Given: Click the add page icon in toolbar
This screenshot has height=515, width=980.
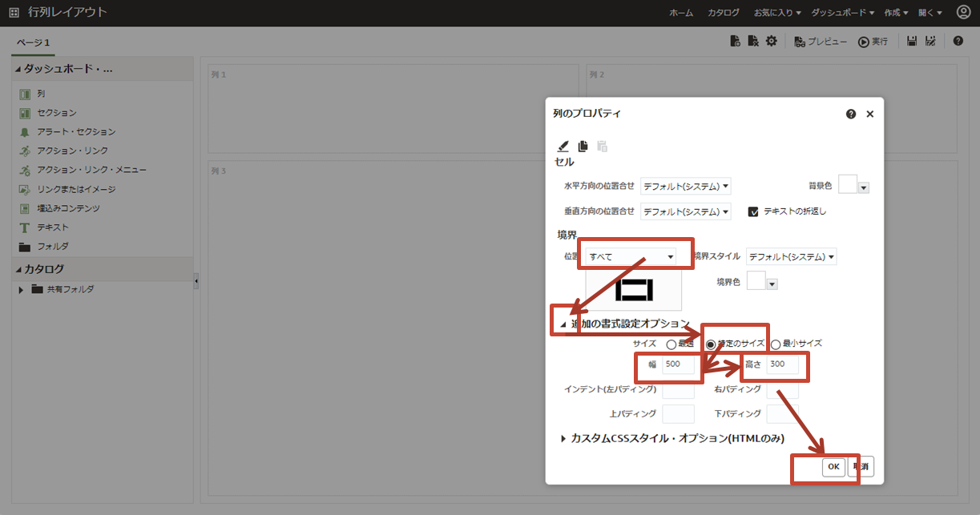Looking at the screenshot, I should [x=735, y=41].
